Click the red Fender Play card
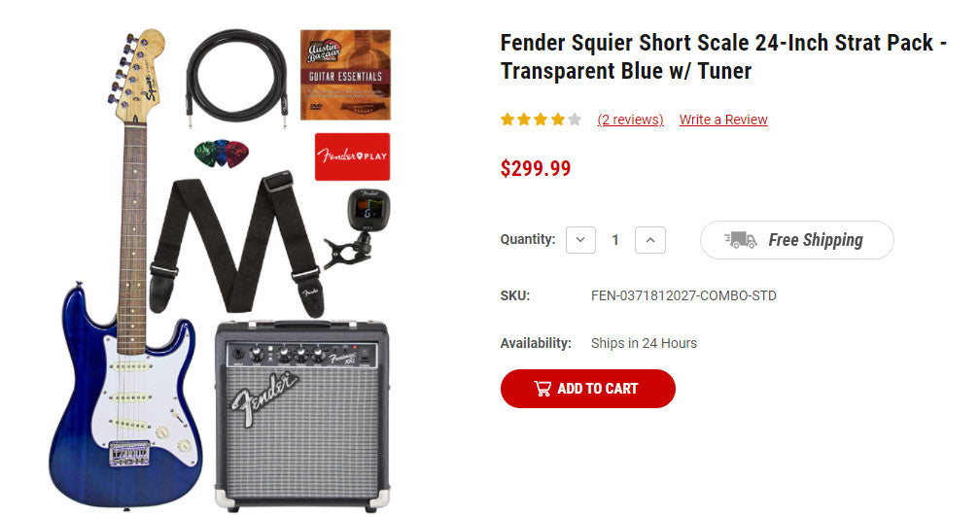Image resolution: width=980 pixels, height=517 pixels. pyautogui.click(x=352, y=156)
